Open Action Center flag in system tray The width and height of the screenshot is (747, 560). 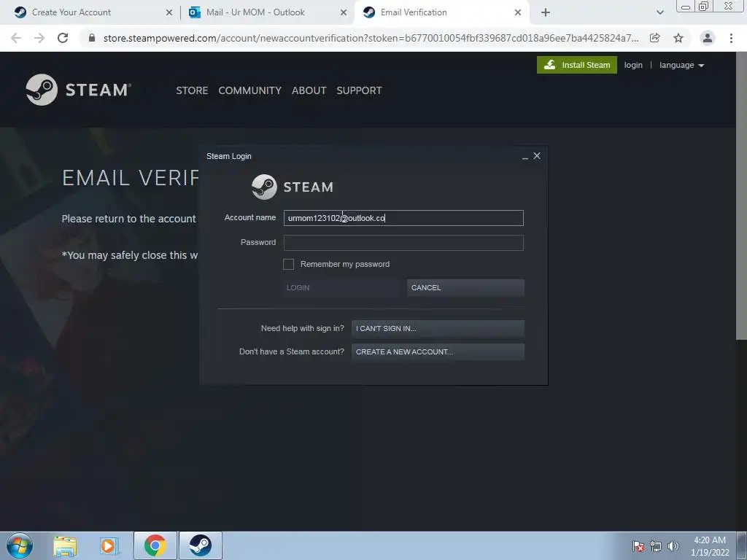638,546
